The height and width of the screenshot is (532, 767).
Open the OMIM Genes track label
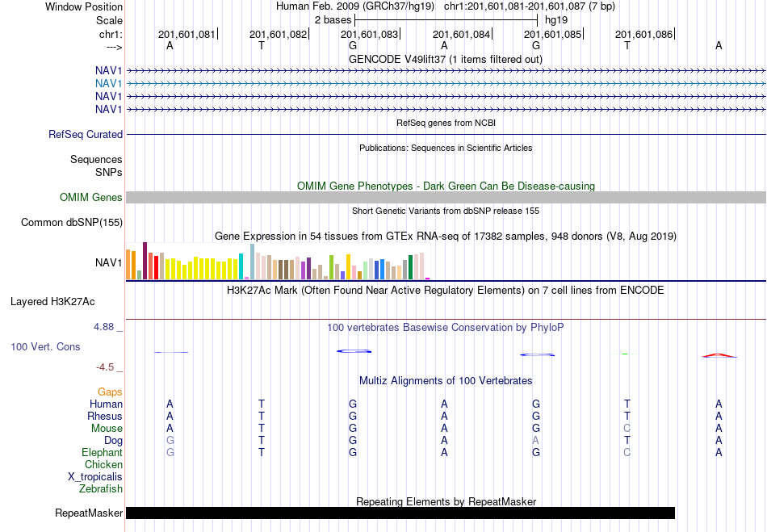pos(91,198)
